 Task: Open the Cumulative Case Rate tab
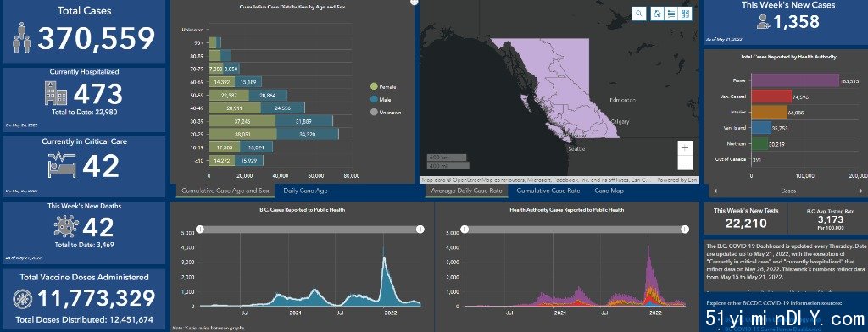tap(548, 191)
